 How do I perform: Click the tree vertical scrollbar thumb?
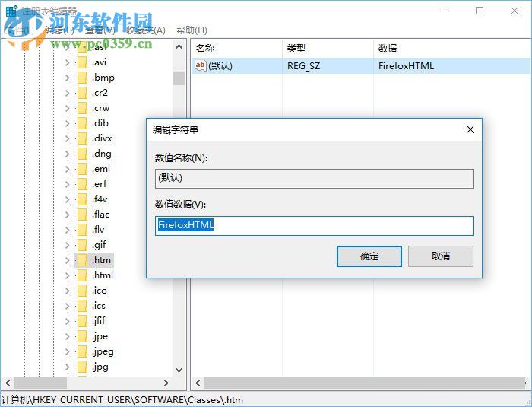coord(179,79)
